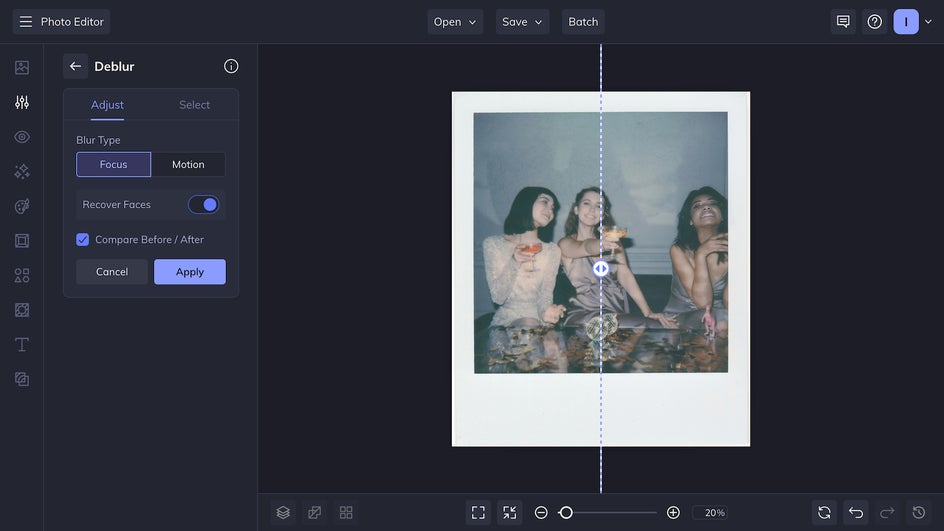This screenshot has height=531, width=944.
Task: Click the Photo Editor title text
Action: pyautogui.click(x=72, y=22)
